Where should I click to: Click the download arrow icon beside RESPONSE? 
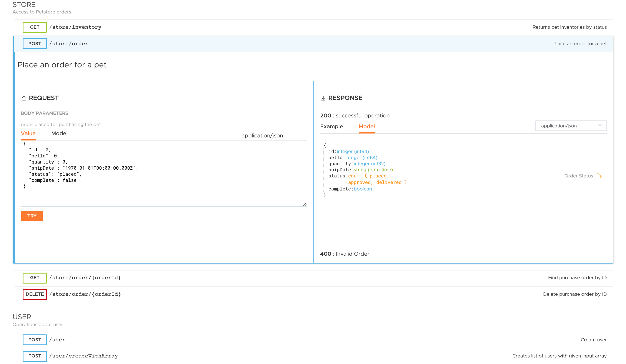coord(323,98)
